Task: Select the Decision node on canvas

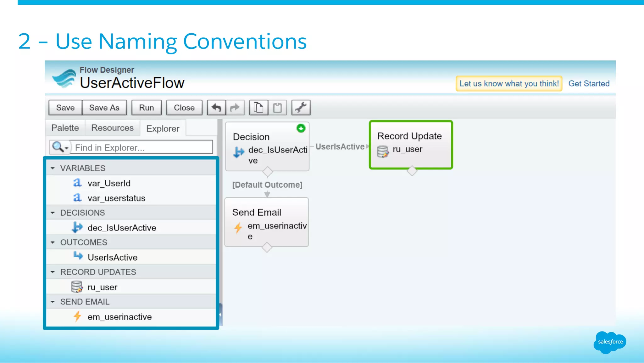Action: (267, 146)
